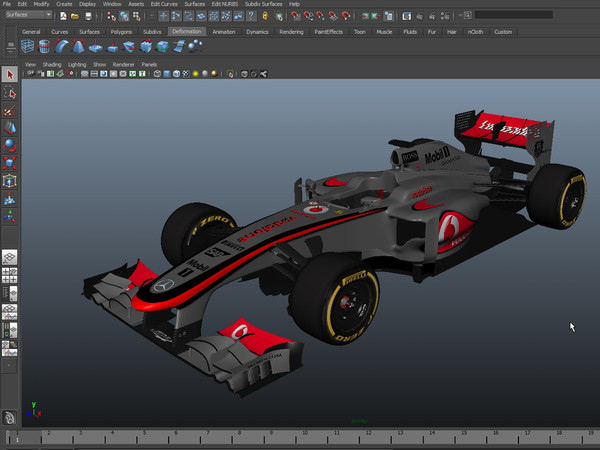The width and height of the screenshot is (600, 450).
Task: Switch to the Custom shelf tab
Action: [x=503, y=32]
